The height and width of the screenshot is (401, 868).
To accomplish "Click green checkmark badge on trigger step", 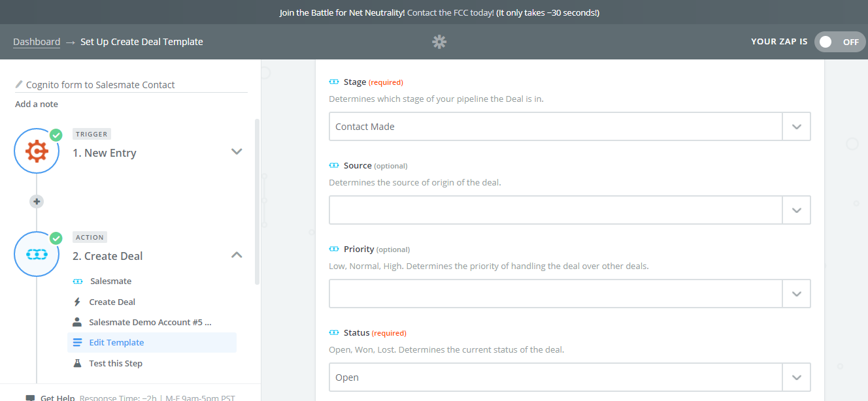I will (56, 135).
